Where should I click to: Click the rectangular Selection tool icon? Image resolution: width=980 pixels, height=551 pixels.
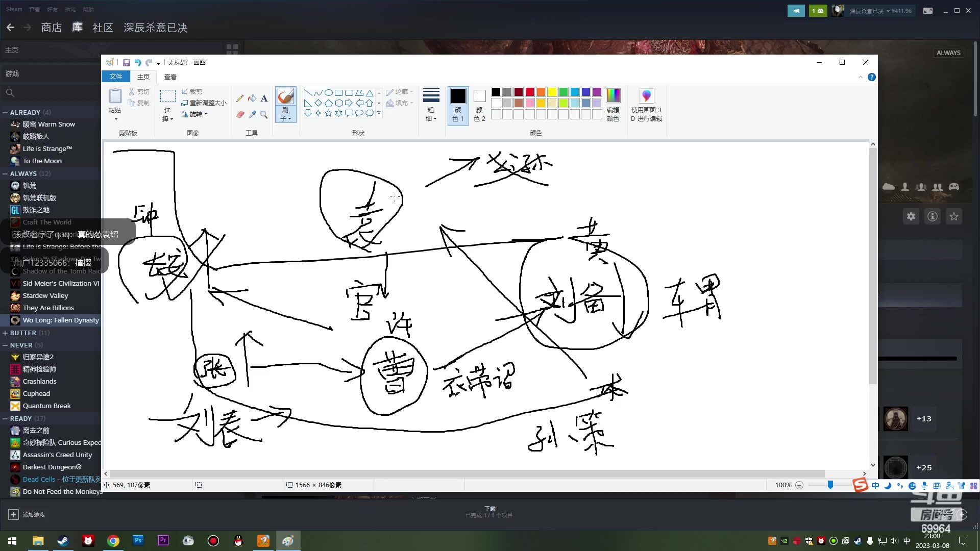tap(168, 96)
